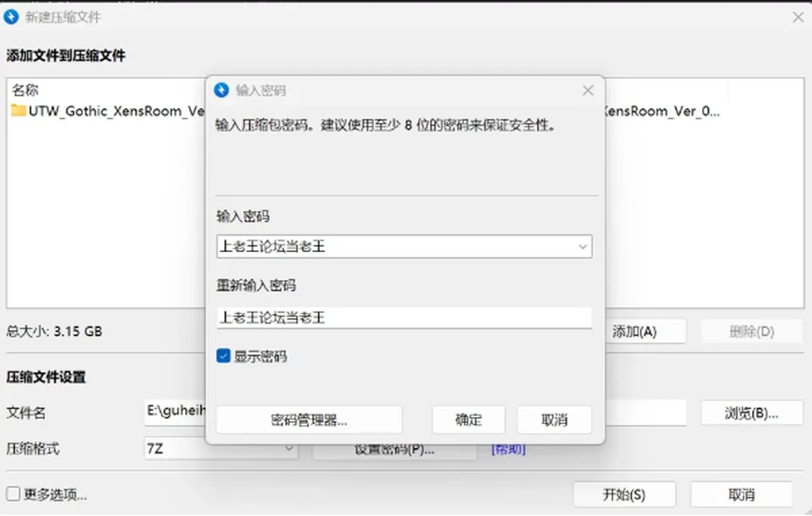This screenshot has width=812, height=516.
Task: Close the 新建压缩文件 main window
Action: (x=798, y=17)
